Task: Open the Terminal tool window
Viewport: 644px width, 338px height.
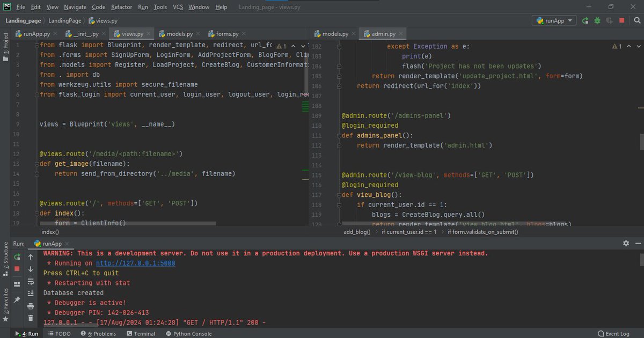Action: [141, 333]
